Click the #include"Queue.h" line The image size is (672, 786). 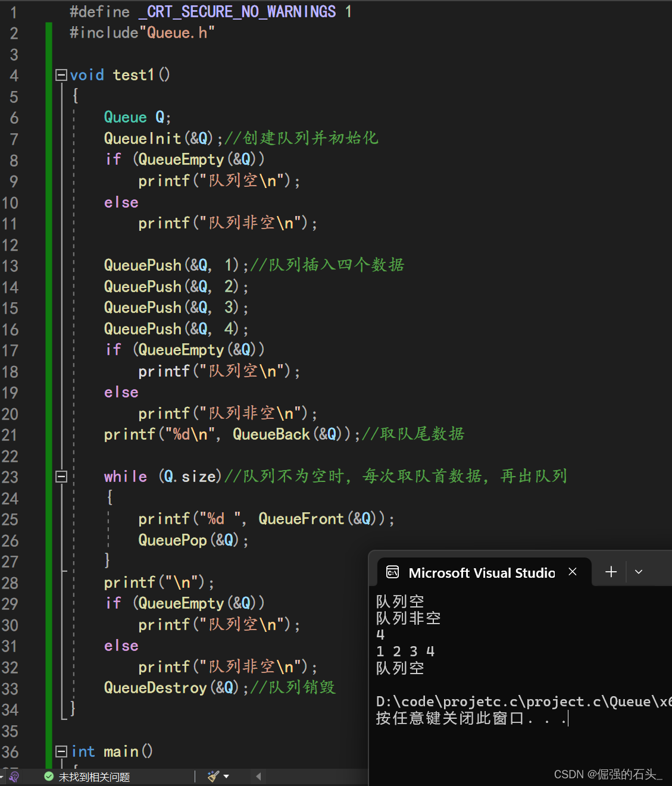142,33
